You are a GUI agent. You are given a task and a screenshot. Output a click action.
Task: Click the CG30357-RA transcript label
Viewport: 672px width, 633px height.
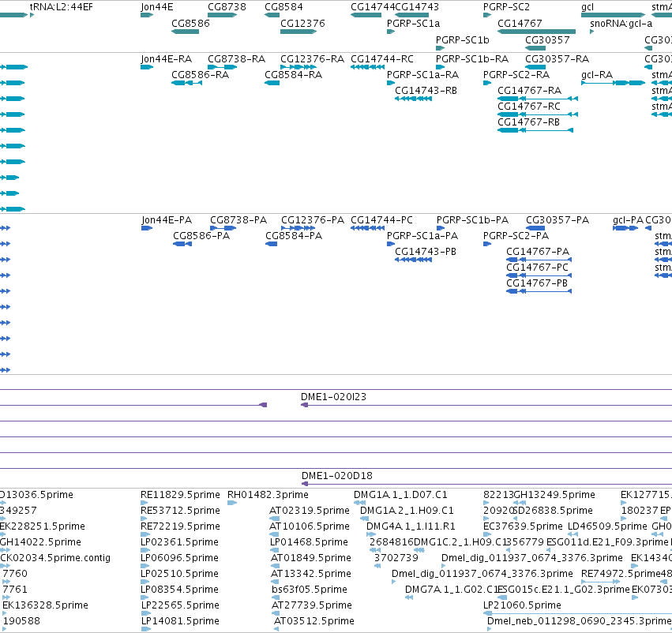tap(557, 58)
